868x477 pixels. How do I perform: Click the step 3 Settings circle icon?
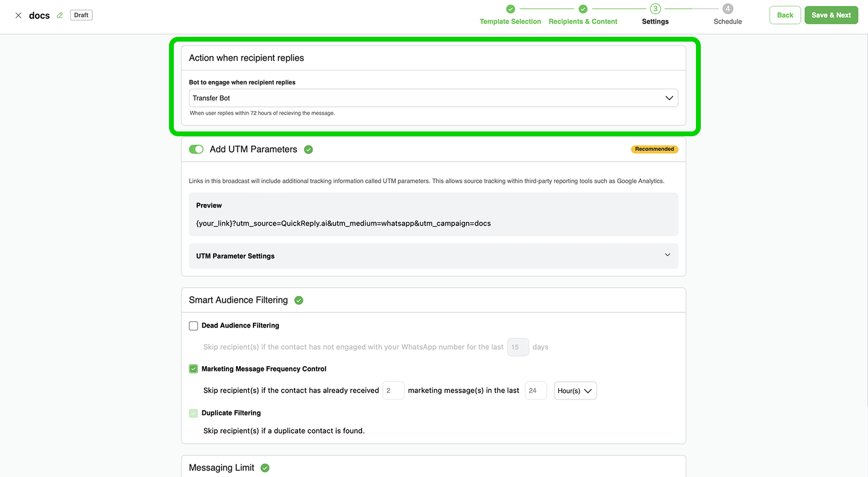click(x=655, y=9)
